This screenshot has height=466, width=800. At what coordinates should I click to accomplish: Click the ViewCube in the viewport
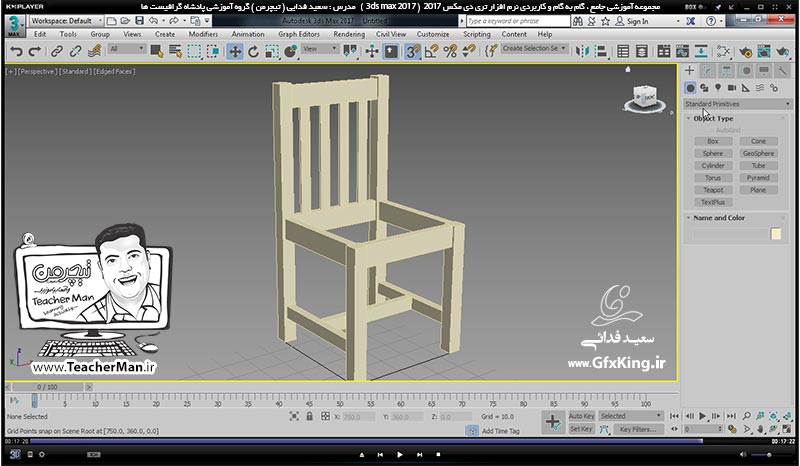644,98
